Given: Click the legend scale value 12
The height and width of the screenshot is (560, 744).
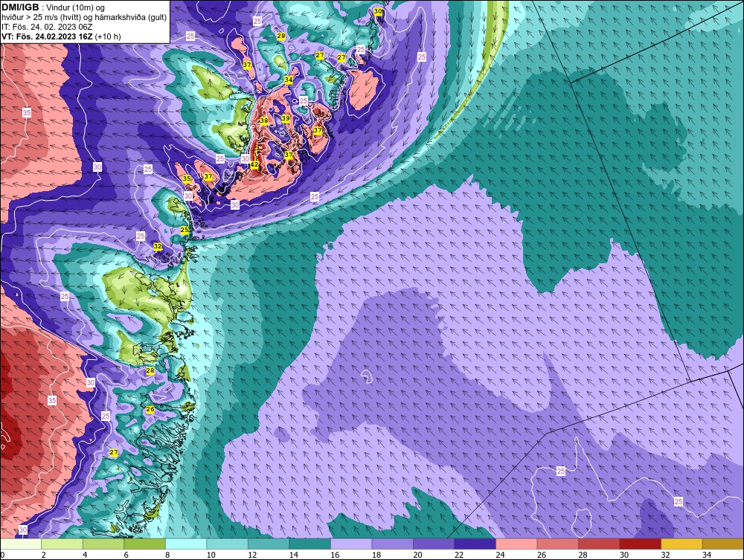Looking at the screenshot, I should click(252, 555).
